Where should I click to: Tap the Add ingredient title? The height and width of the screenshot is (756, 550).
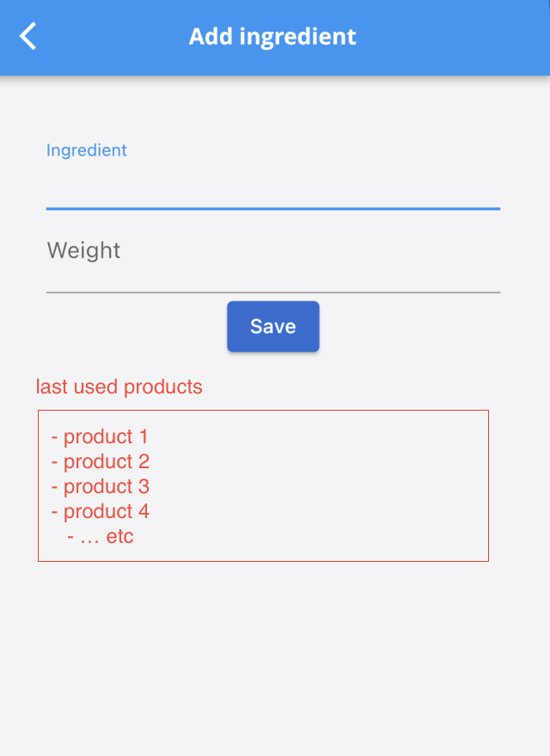[x=272, y=37]
